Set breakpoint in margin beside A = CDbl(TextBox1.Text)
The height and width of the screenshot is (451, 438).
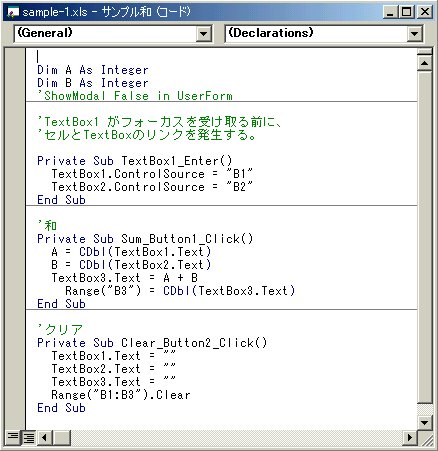click(x=15, y=252)
